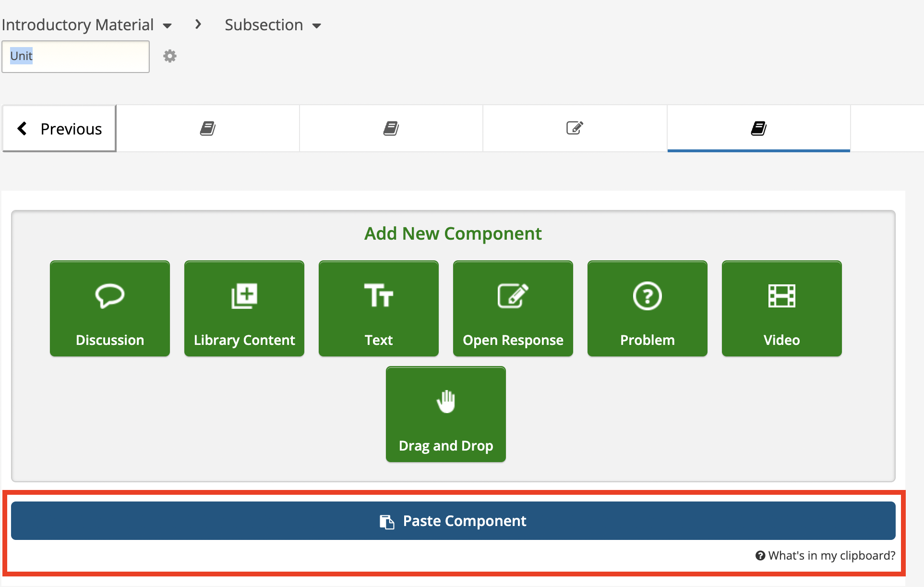Click the paste clipboard icon
Image resolution: width=924 pixels, height=587 pixels.
386,520
